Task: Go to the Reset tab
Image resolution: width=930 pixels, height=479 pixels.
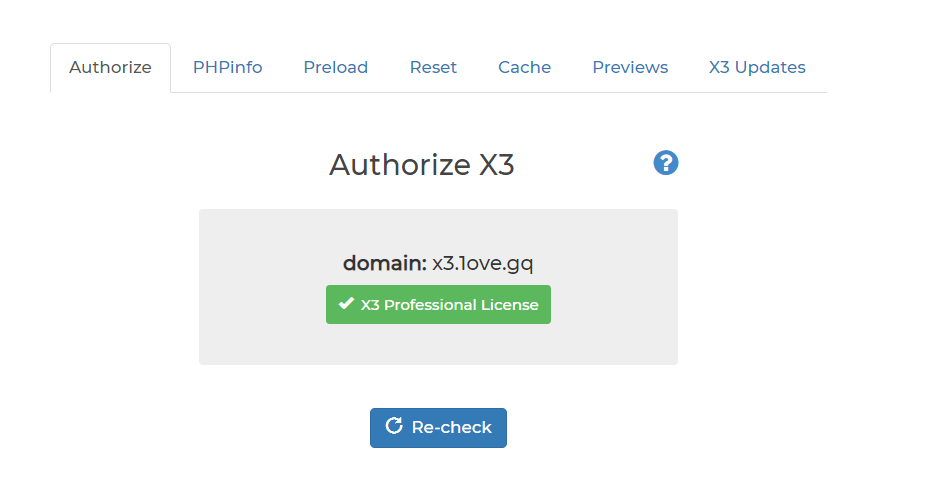Action: point(433,68)
